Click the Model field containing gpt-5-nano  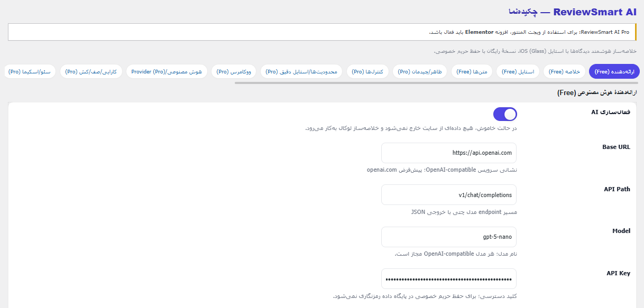(449, 237)
